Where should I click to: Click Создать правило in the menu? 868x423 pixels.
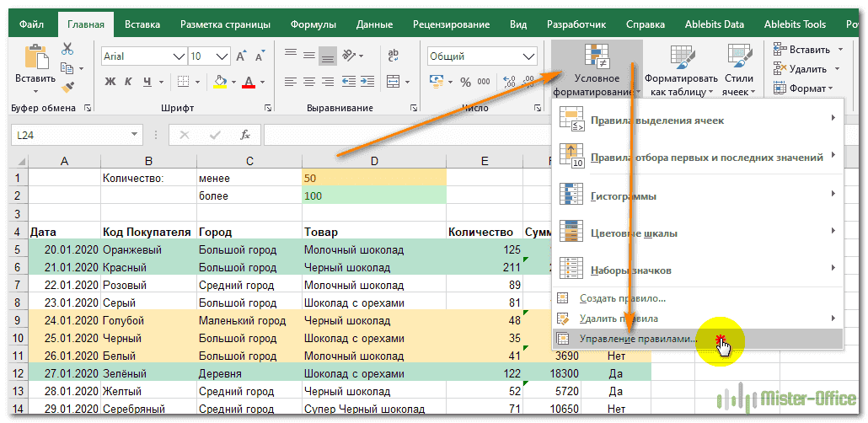tap(622, 298)
